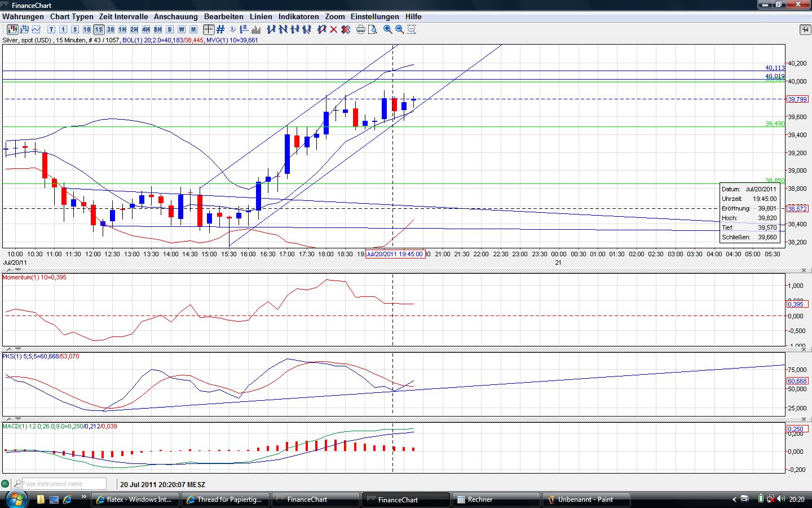Click the dotted price-levels chart icon
Screen dimensions: 812x508
[x=244, y=29]
